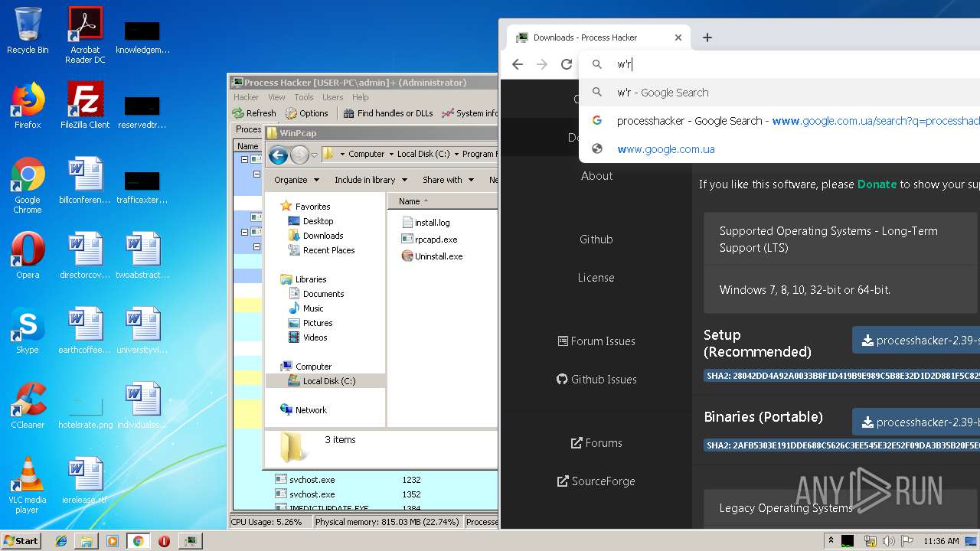This screenshot has width=980, height=551.
Task: Open the Recycle Bin desktop icon
Action: (28, 31)
